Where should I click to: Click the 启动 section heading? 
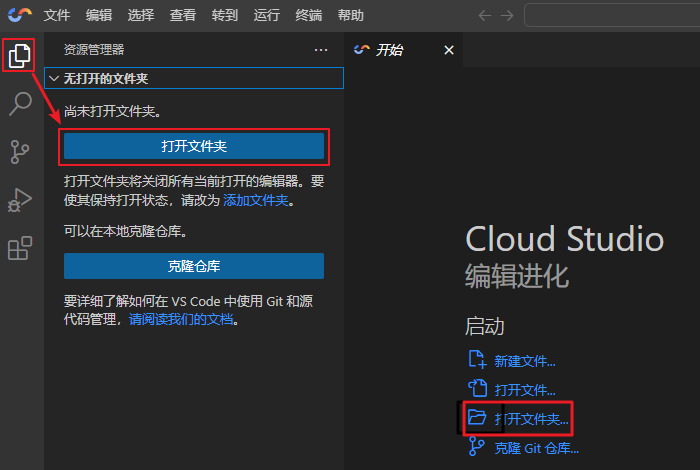485,326
